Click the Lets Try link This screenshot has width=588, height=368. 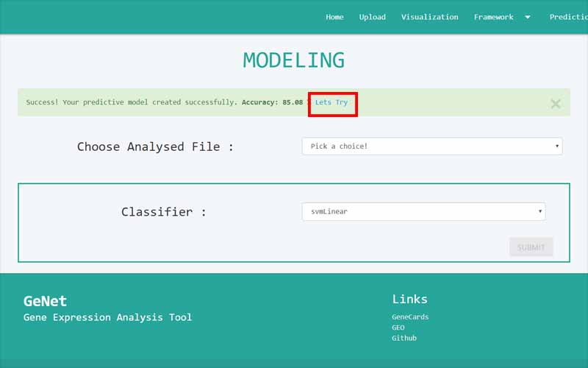coord(331,102)
